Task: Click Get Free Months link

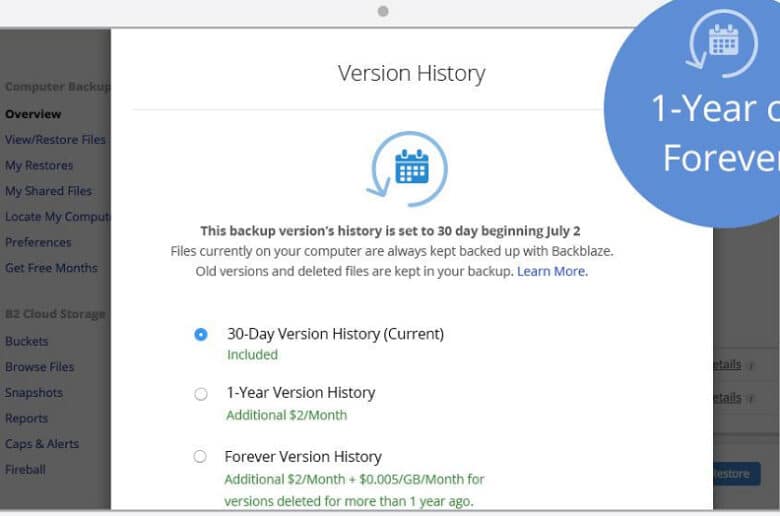Action: pyautogui.click(x=51, y=268)
